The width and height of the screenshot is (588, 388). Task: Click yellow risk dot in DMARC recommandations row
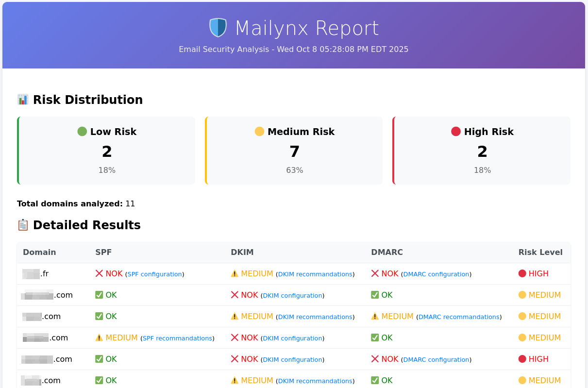(522, 316)
